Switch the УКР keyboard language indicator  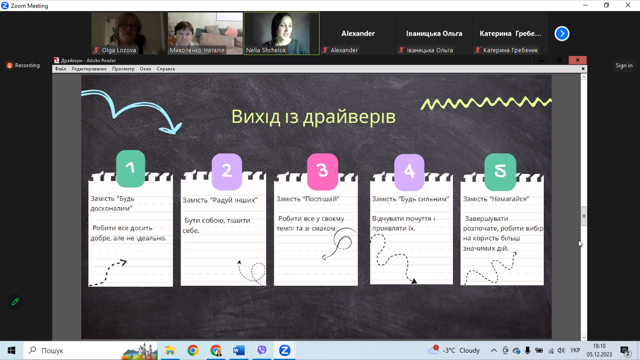[x=575, y=350]
